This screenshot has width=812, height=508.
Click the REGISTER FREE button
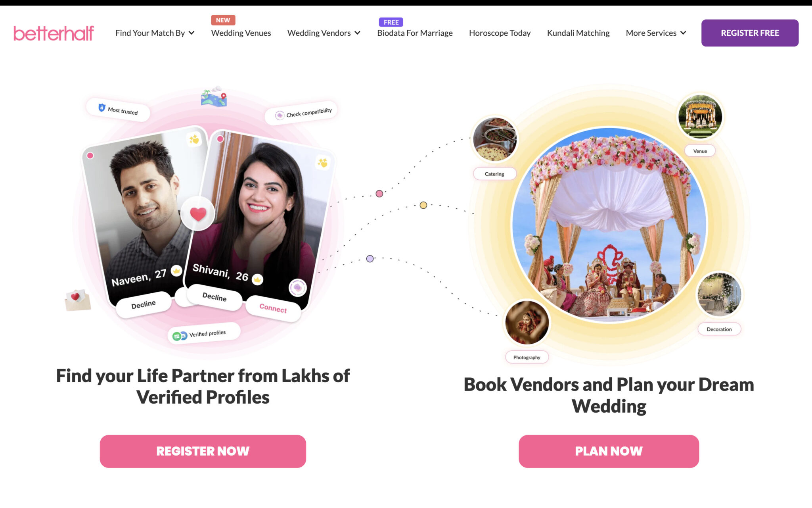pos(750,33)
